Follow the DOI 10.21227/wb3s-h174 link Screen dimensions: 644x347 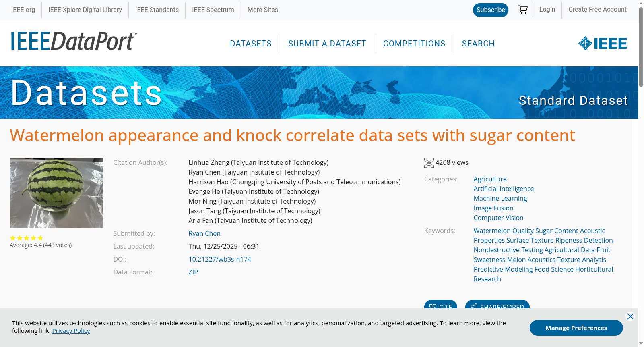pos(220,259)
